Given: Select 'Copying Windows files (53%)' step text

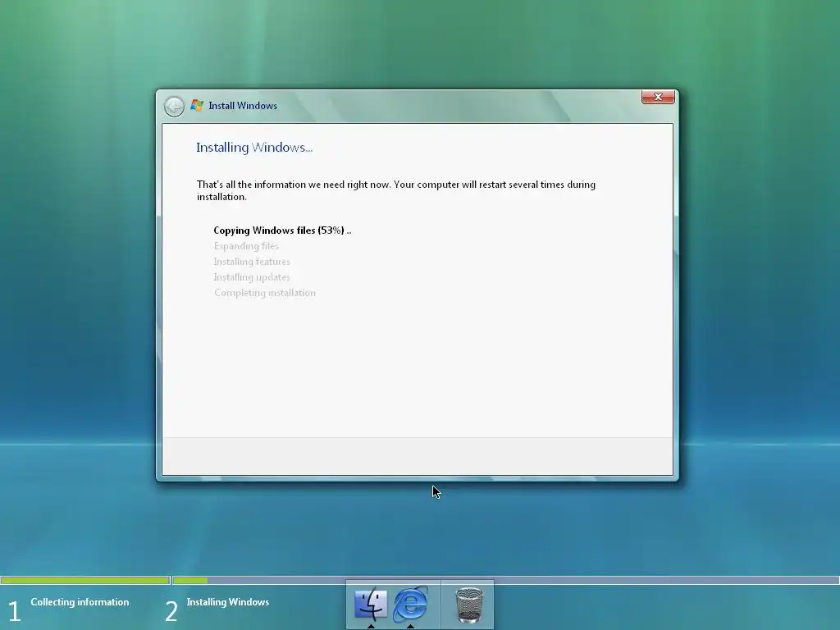Looking at the screenshot, I should click(x=282, y=231).
